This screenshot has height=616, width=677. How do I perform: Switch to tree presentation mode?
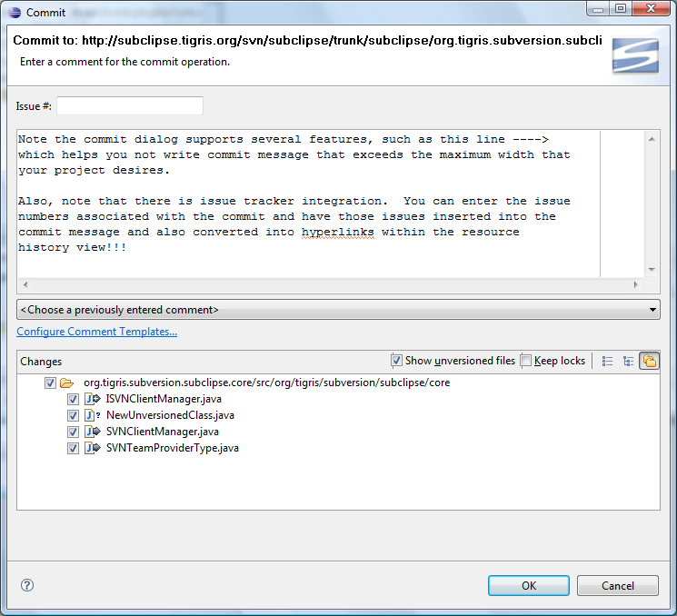pos(628,361)
